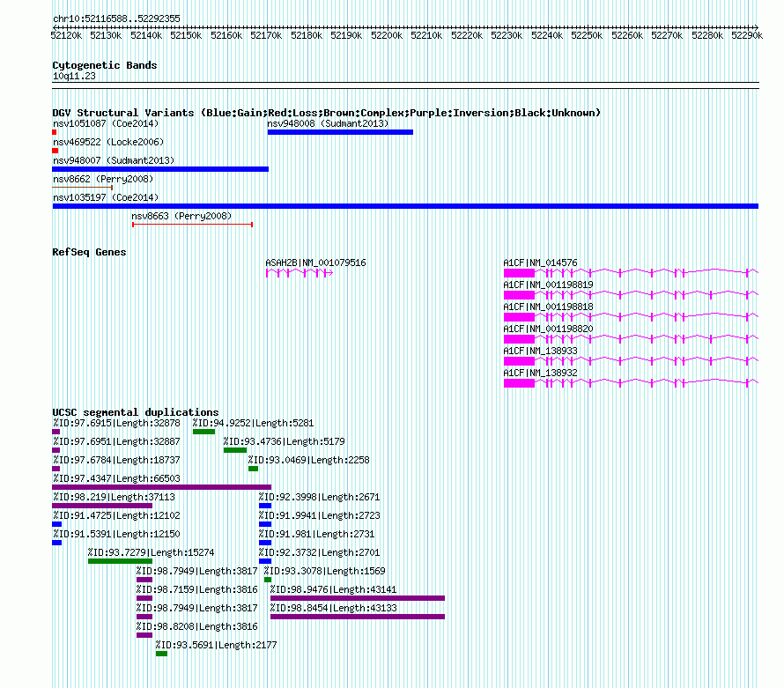This screenshot has height=688, width=784.
Task: Click duplication %ID:93.0469|Length:2258
Action: pyautogui.click(x=309, y=460)
